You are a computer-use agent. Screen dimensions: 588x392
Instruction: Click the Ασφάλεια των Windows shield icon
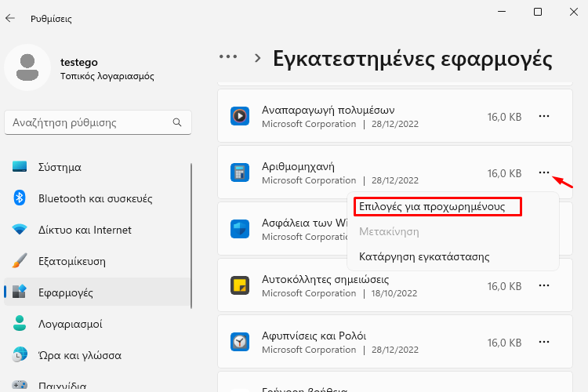click(240, 229)
